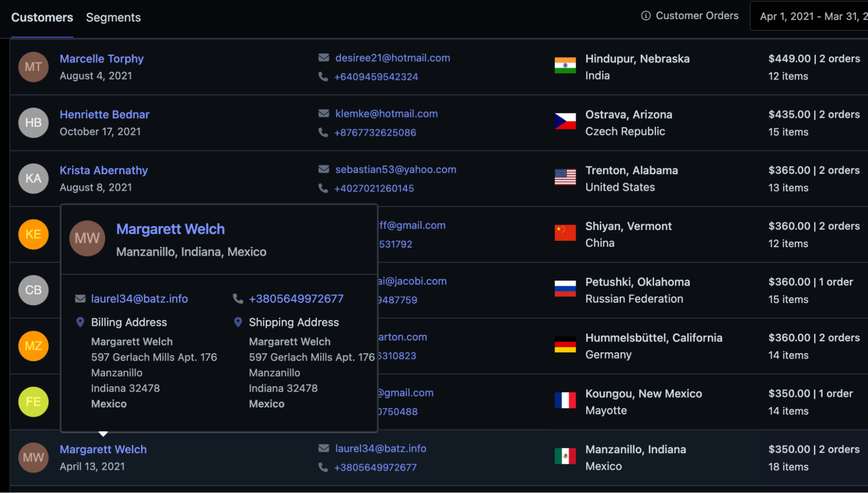
Task: Click the Czech Republic flag icon
Action: [565, 121]
